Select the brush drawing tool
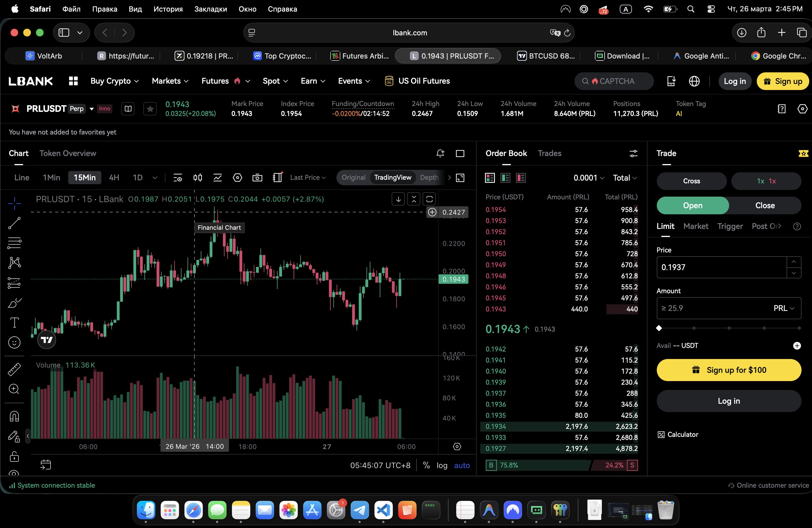The height and width of the screenshot is (528, 812). 14,303
